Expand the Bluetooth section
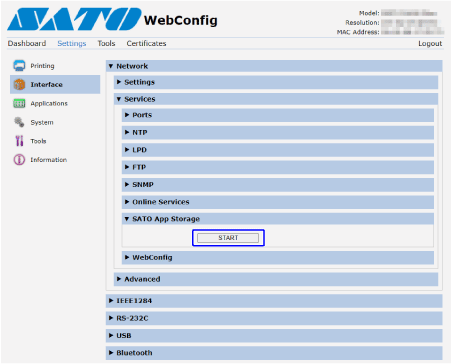Screen dimensions: 451x364 (x=274, y=353)
